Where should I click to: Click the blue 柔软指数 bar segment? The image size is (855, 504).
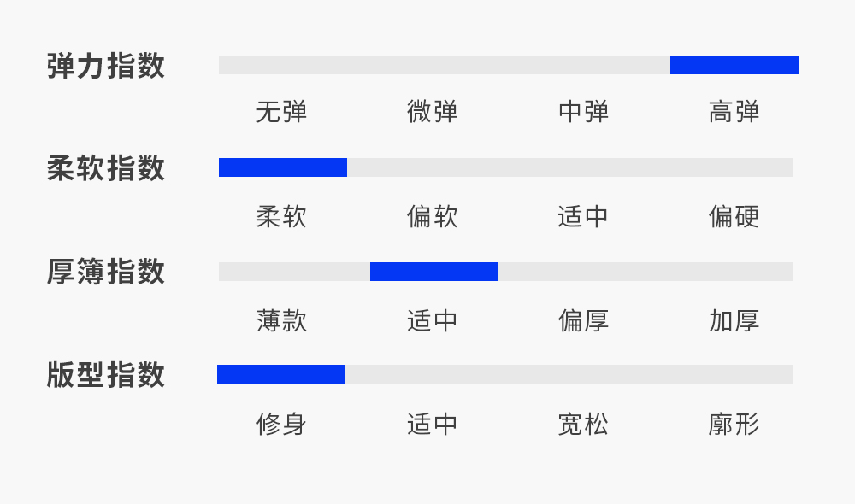click(x=283, y=167)
